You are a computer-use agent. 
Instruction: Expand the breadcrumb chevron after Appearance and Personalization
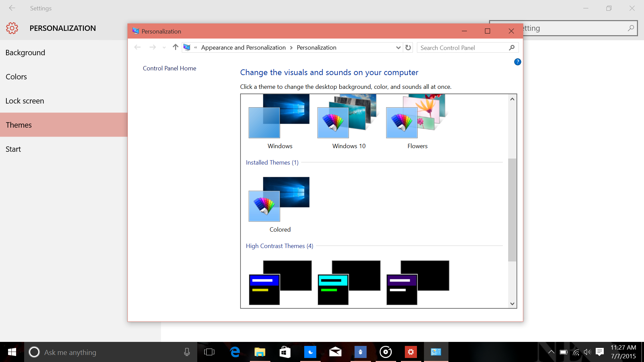[291, 48]
